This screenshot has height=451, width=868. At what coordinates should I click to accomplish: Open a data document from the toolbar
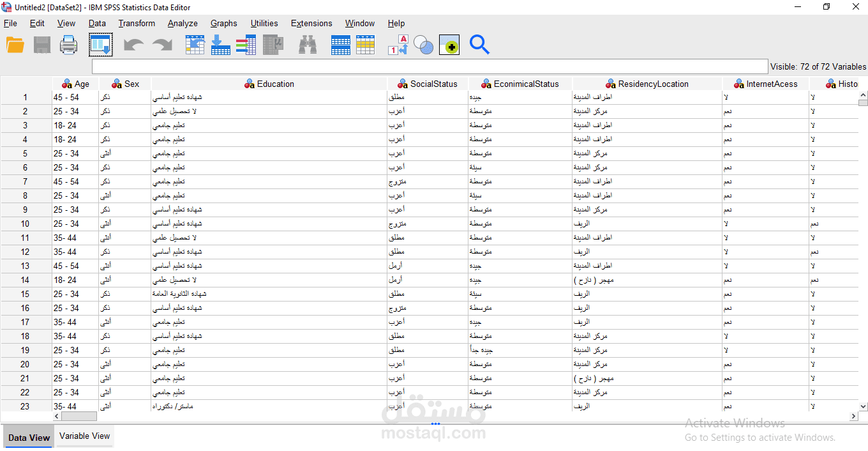tap(15, 45)
